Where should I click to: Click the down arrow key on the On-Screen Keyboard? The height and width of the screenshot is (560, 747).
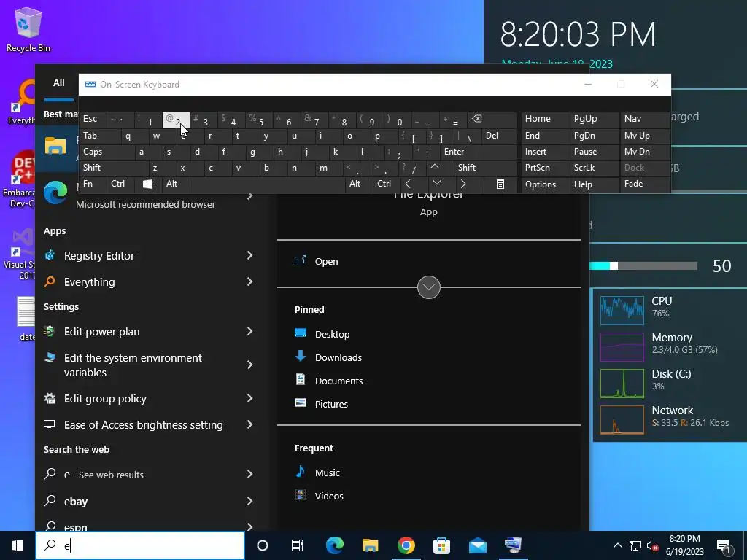[x=436, y=184]
